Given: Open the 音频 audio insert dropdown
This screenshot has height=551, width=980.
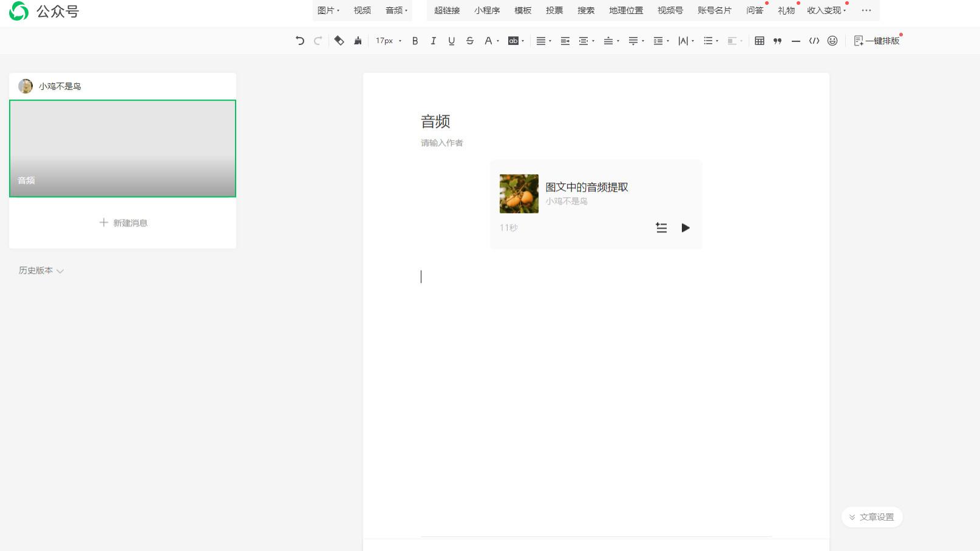Looking at the screenshot, I should [x=395, y=10].
